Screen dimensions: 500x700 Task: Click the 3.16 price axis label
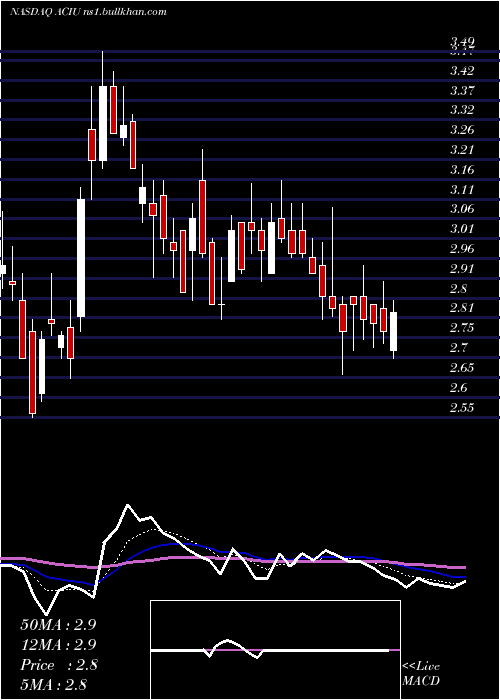click(x=462, y=170)
